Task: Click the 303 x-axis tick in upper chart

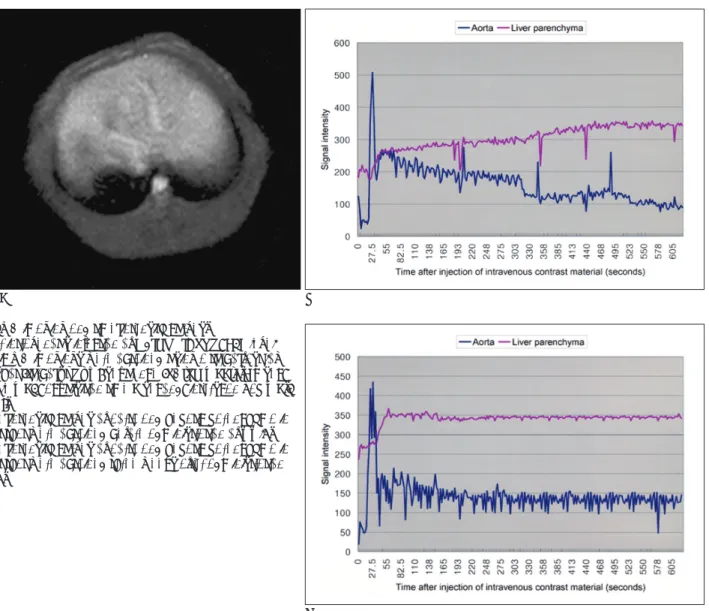Action: 515,251
